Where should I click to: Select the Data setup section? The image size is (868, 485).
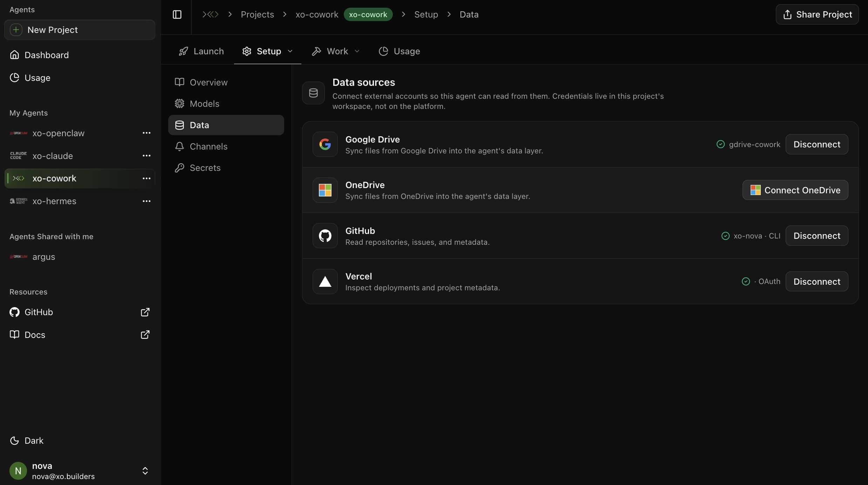pyautogui.click(x=226, y=125)
